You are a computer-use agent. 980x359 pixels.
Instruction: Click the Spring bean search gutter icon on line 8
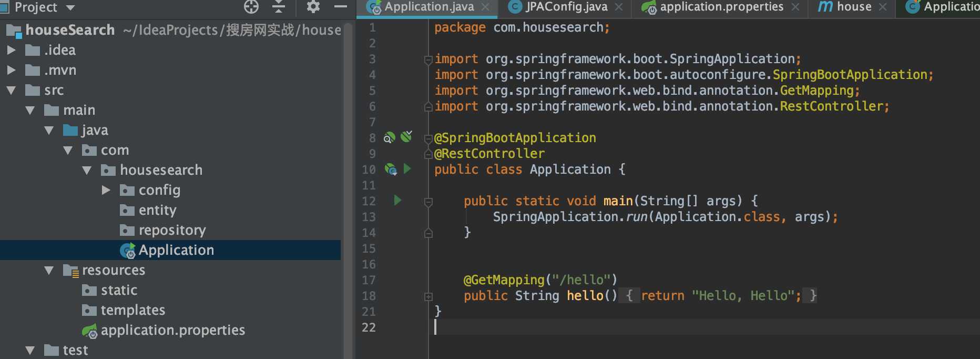click(390, 138)
